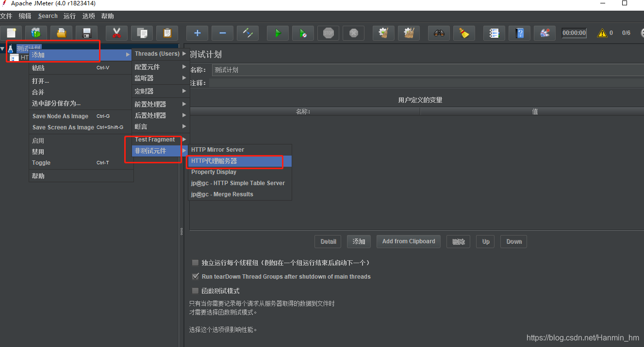644x347 pixels.
Task: Open the 运行 menu
Action: (69, 16)
